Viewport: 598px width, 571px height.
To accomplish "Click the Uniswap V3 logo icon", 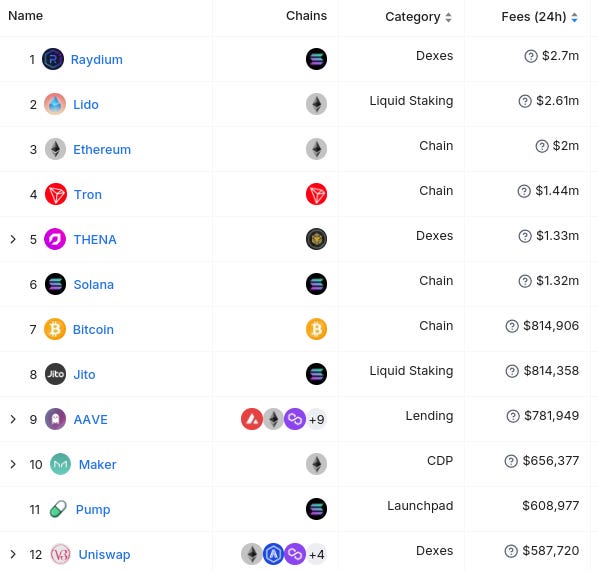I will [60, 554].
